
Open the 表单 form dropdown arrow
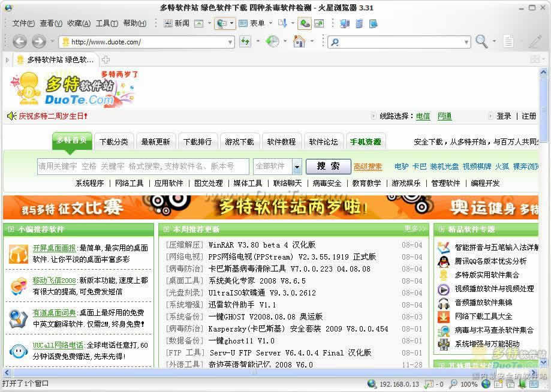click(270, 23)
